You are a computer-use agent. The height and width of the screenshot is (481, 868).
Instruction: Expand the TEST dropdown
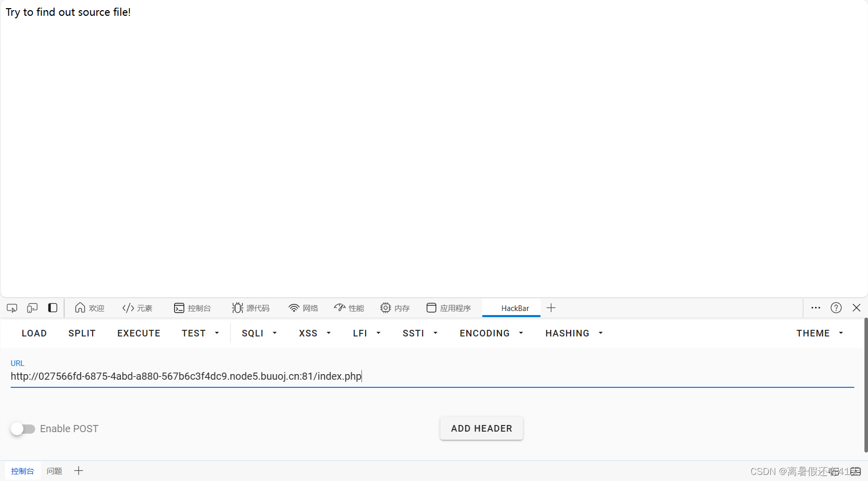(x=201, y=333)
